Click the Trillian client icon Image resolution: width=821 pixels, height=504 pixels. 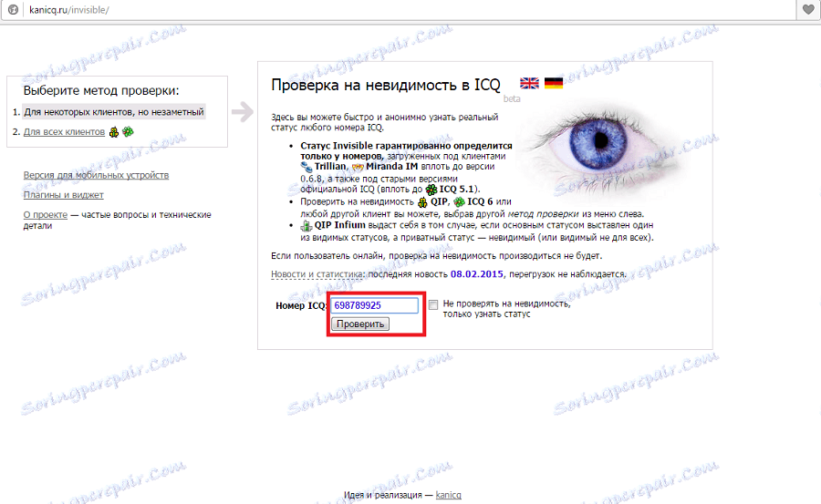(307, 167)
